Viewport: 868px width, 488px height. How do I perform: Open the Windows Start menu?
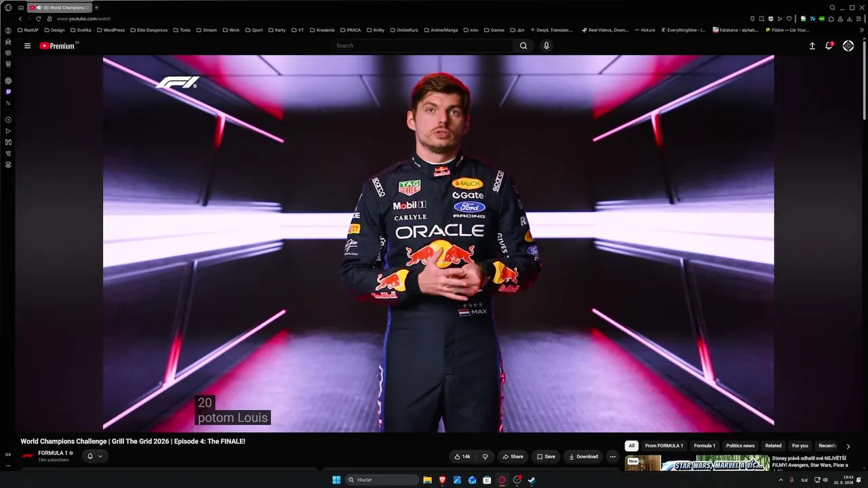click(336, 480)
